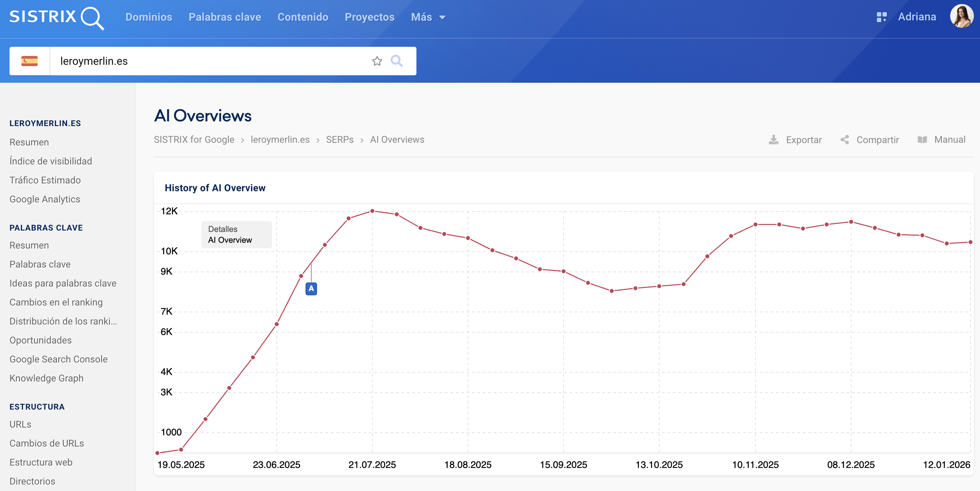Viewport: 980px width, 491px height.
Task: Click the Proyectos menu item
Action: coord(369,17)
